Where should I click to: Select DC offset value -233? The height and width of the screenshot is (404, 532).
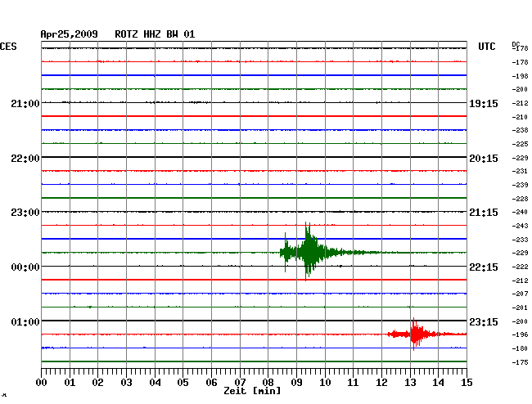[520, 240]
